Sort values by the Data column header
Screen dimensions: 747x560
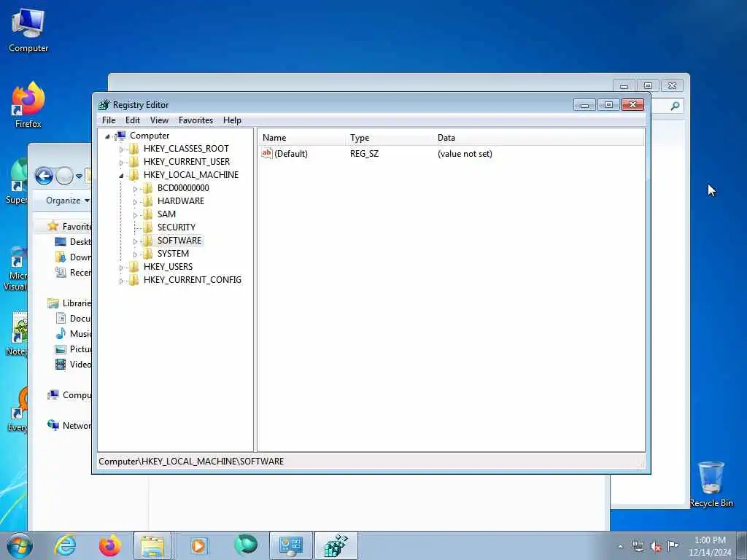(538, 138)
